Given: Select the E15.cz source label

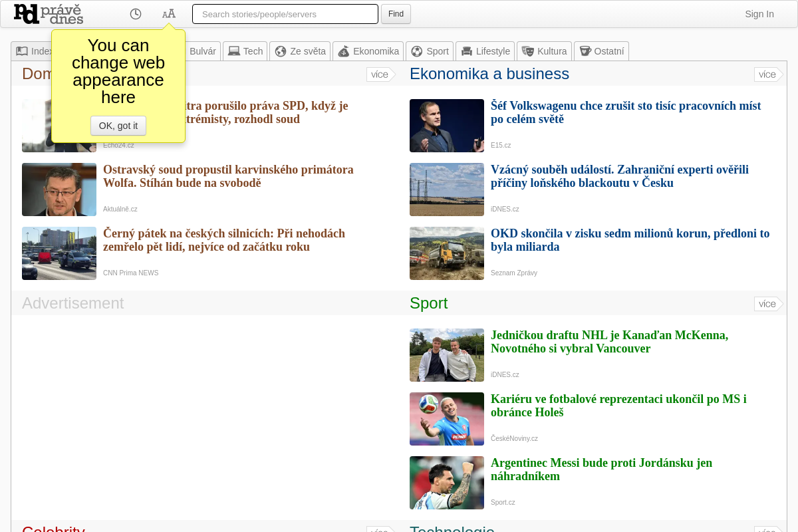Looking at the screenshot, I should tap(501, 145).
